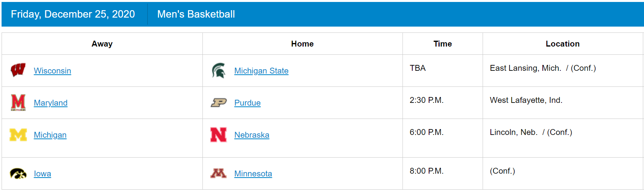Click the yellow Michigan M logo
644x194 pixels.
[x=18, y=135]
